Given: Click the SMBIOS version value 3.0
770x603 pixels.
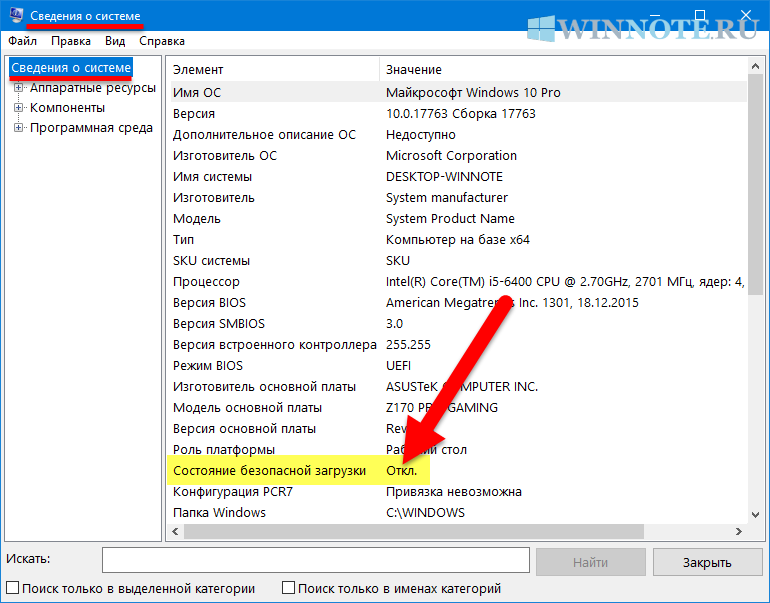Looking at the screenshot, I should coord(394,324).
